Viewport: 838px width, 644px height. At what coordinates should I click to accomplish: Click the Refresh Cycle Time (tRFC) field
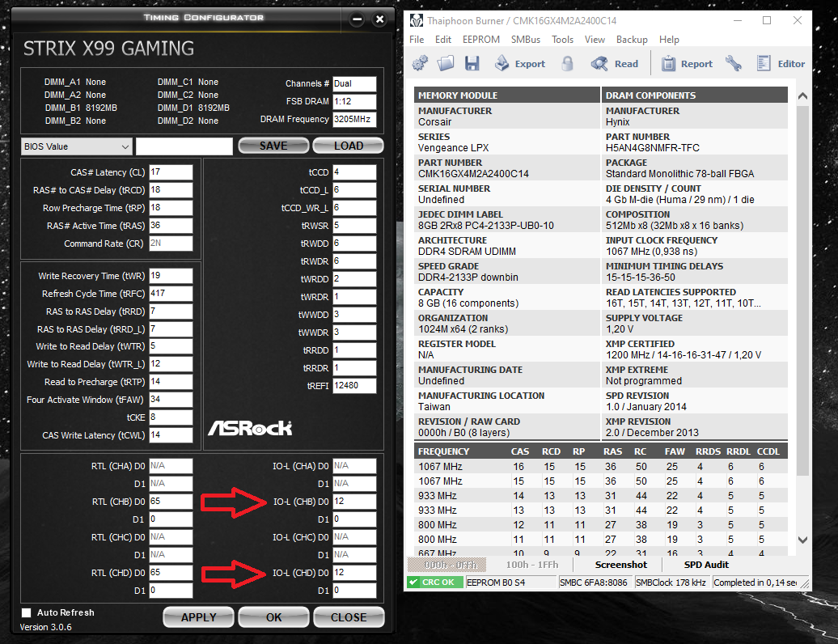pos(171,294)
